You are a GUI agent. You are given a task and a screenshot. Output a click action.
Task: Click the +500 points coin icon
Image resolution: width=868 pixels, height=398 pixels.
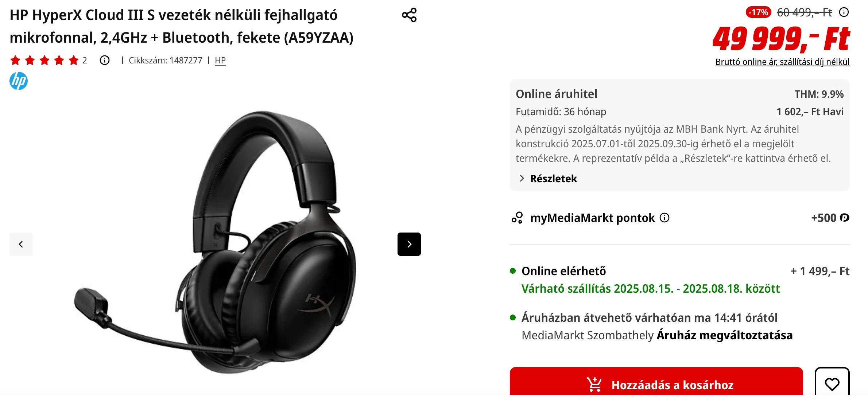844,218
